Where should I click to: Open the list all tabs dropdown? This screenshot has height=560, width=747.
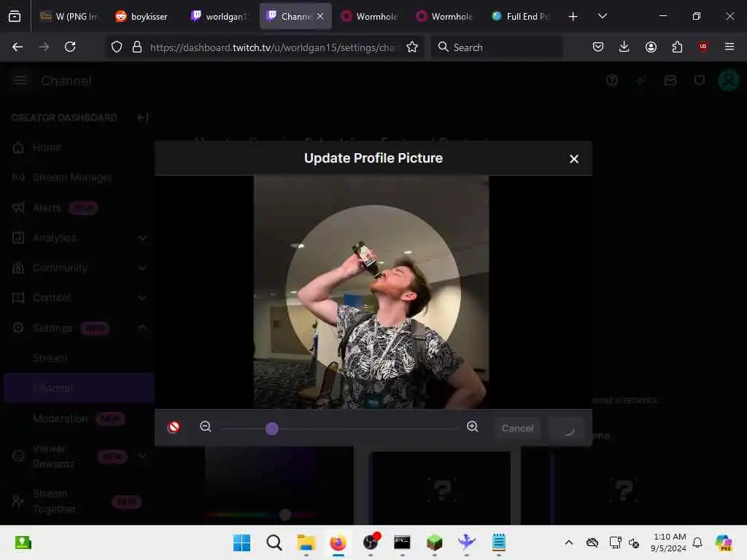602,16
